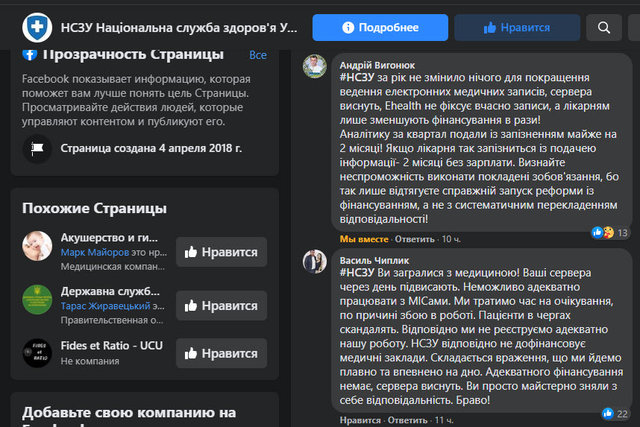Open 10 ч. timestamp of Андрій's comment
The width and height of the screenshot is (640, 427).
pyautogui.click(x=451, y=239)
